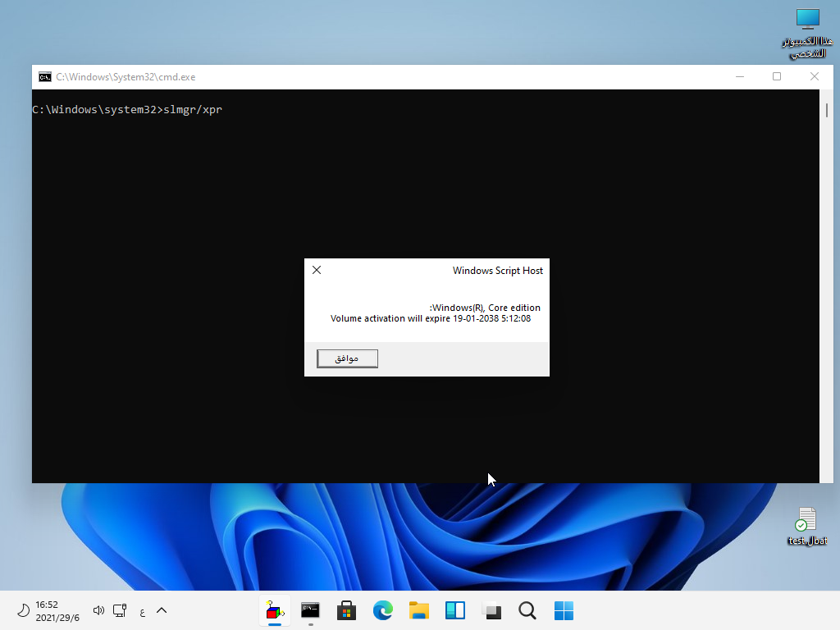Open the Start menu from the taskbar
Viewport: 840px width, 630px height.
tap(564, 610)
